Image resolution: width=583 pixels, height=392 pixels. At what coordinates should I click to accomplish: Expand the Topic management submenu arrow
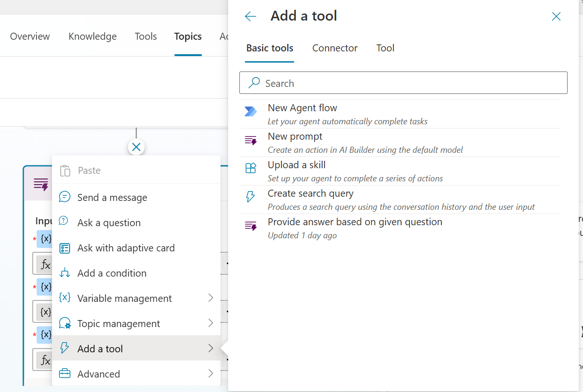tap(210, 323)
